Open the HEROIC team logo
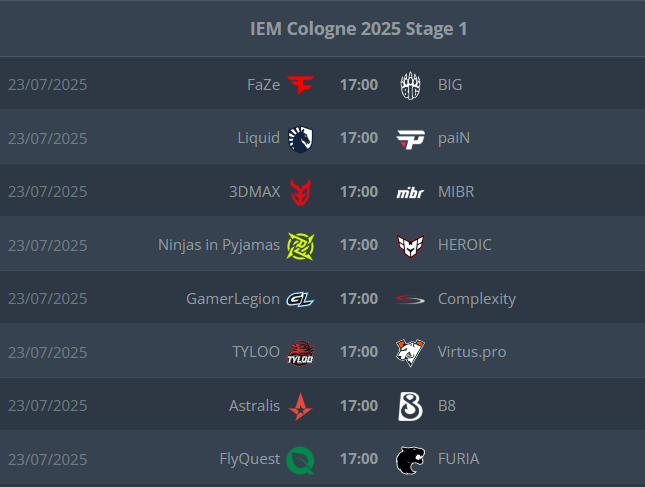 click(410, 246)
